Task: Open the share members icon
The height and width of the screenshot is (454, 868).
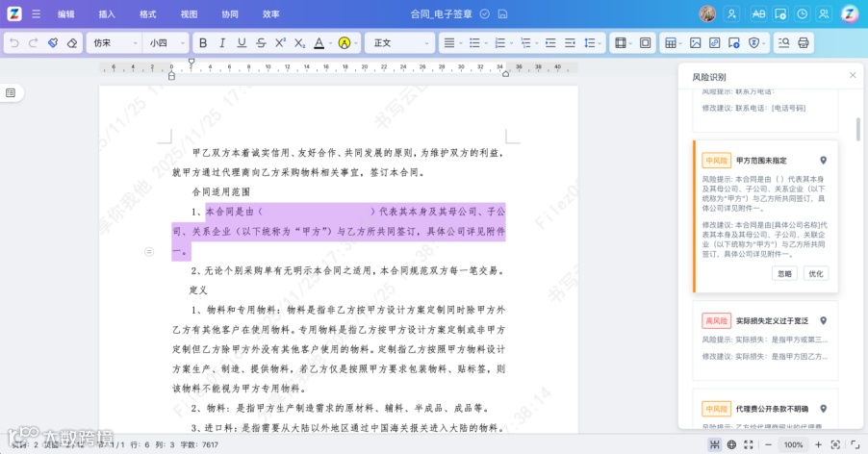Action: [x=824, y=13]
